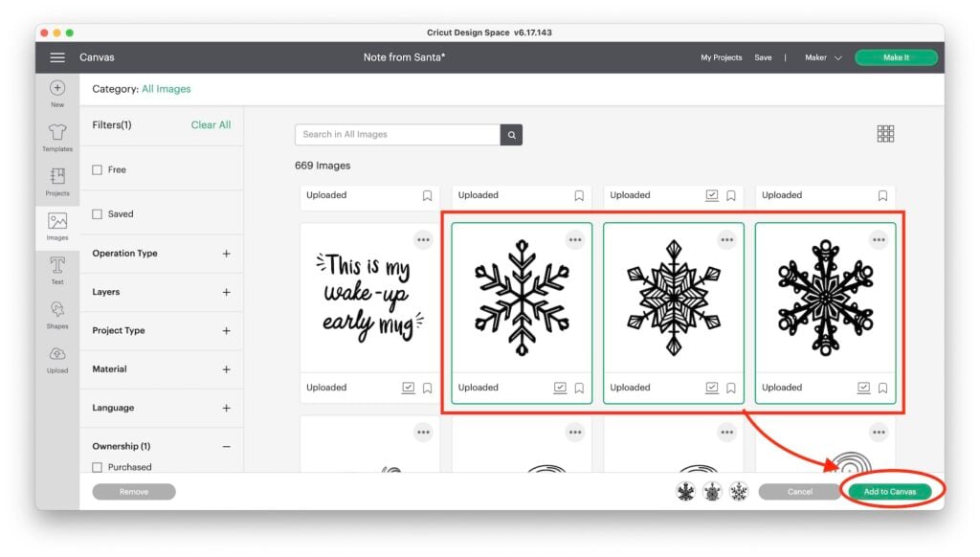Viewport: 980px width, 557px height.
Task: Click the arrow-tipped snowflake thumbnail
Action: point(522,298)
